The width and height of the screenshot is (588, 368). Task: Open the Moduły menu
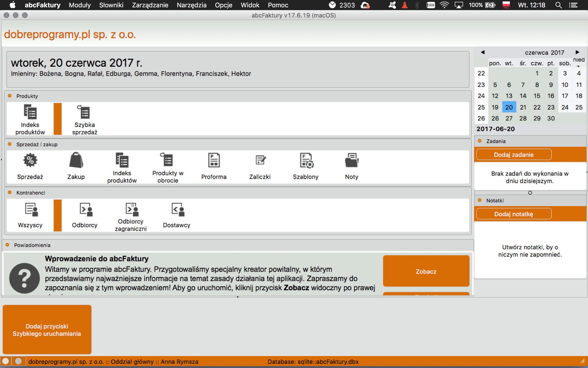coord(80,5)
